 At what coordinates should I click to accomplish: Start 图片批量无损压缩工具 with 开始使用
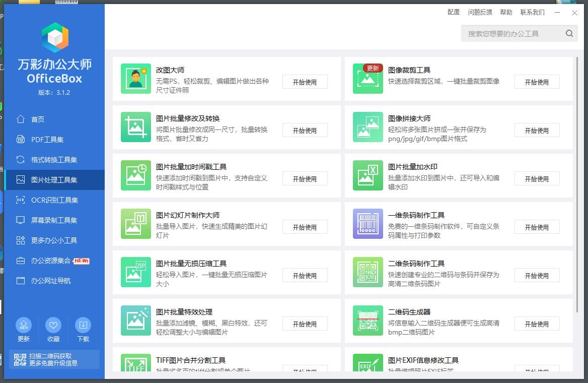(x=305, y=276)
